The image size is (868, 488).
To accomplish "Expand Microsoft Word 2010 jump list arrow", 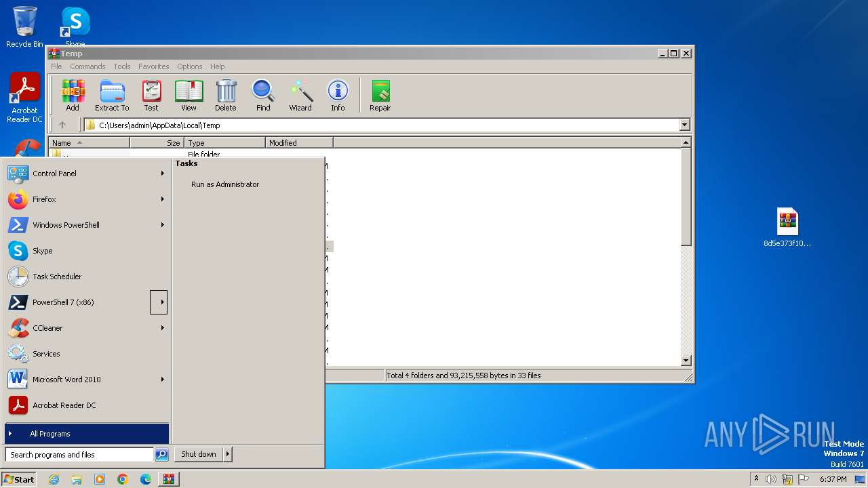I will coord(162,380).
